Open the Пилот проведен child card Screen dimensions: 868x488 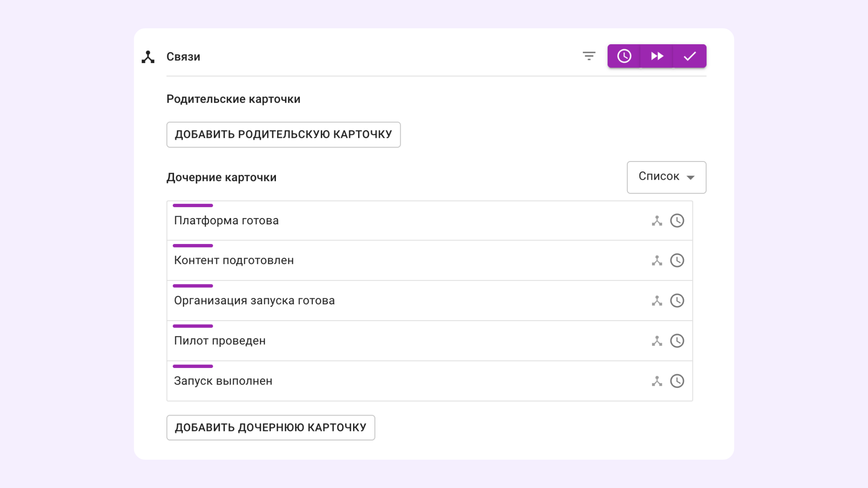pos(220,341)
